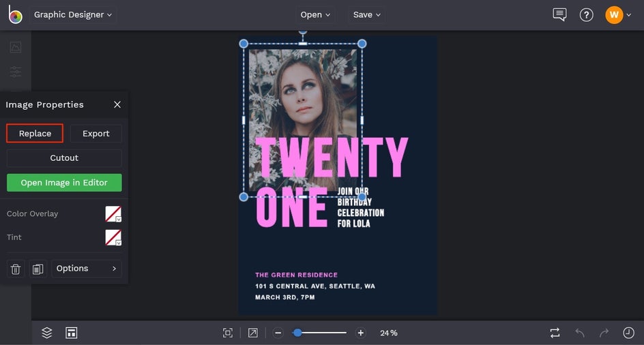The width and height of the screenshot is (644, 345).
Task: Open the feedback chat icon
Action: (x=559, y=15)
